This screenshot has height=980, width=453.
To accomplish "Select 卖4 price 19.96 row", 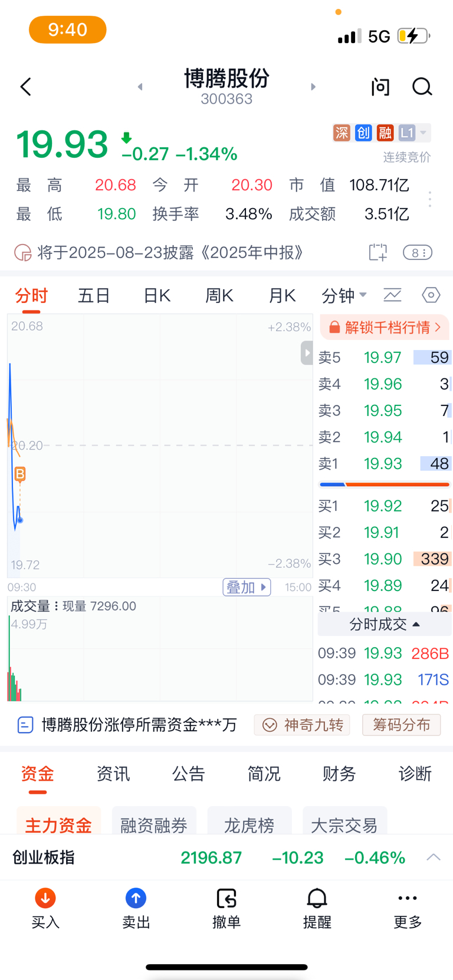I will pyautogui.click(x=385, y=384).
